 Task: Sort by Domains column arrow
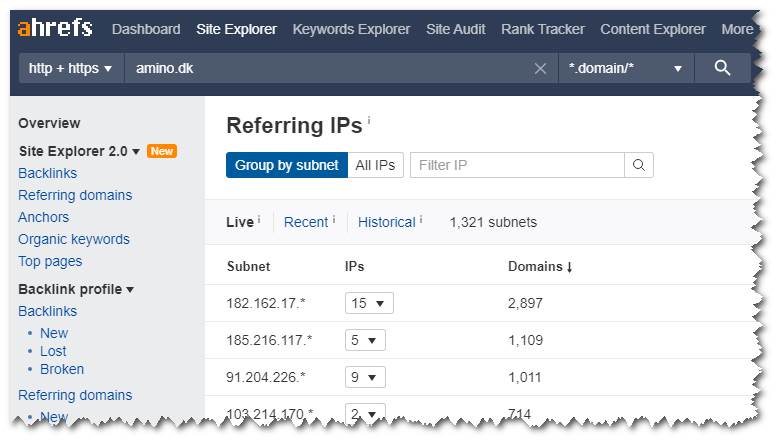pyautogui.click(x=570, y=267)
